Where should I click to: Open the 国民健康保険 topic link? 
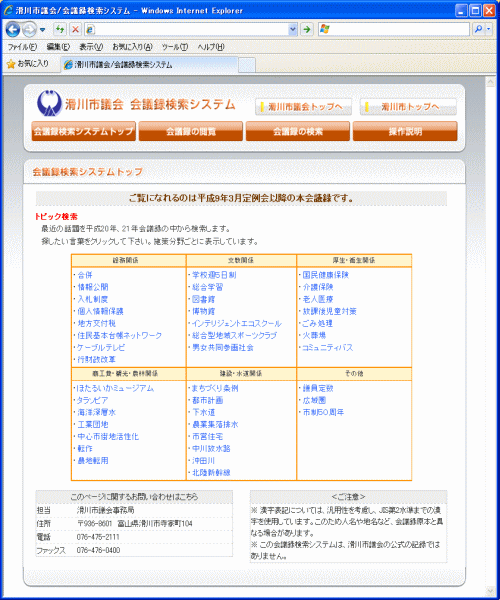[326, 275]
